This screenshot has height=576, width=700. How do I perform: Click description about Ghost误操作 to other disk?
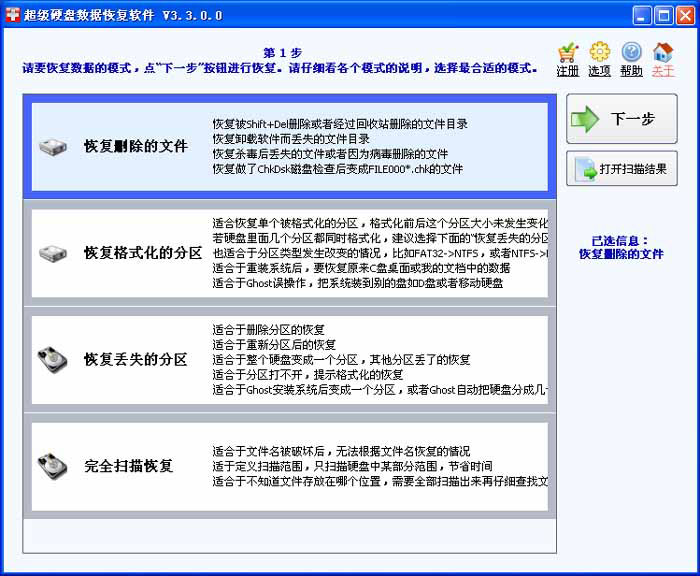tap(358, 283)
